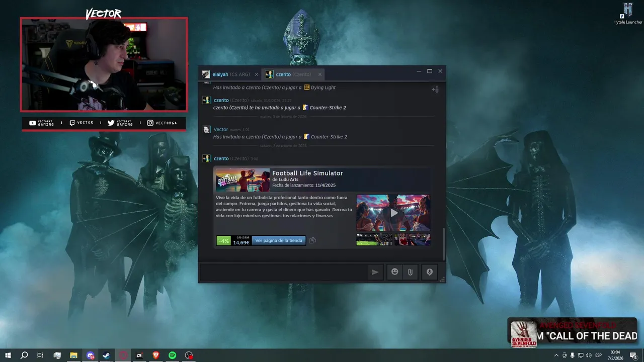Open Spotify from the taskbar
Screen dimensions: 644x362
point(173,355)
